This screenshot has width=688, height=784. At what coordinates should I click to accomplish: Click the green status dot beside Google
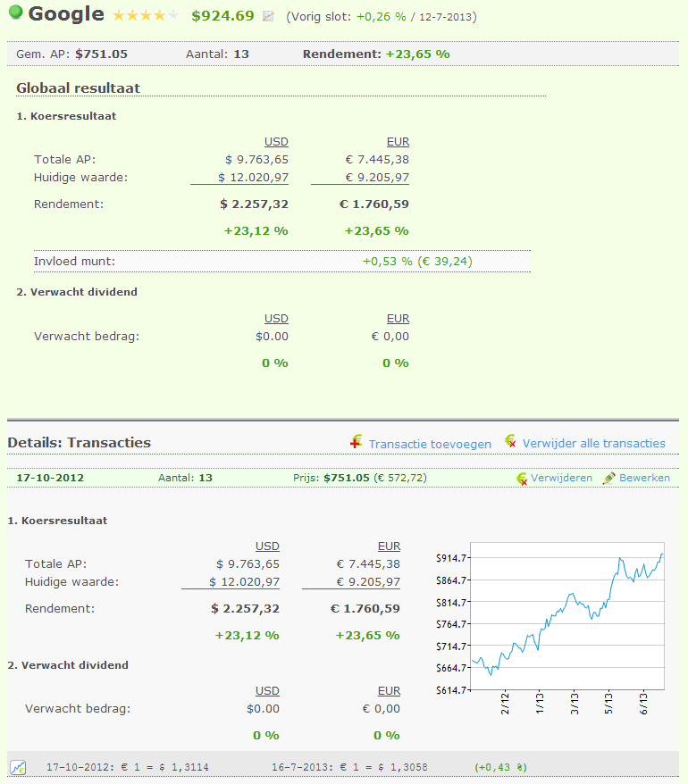coord(16,12)
